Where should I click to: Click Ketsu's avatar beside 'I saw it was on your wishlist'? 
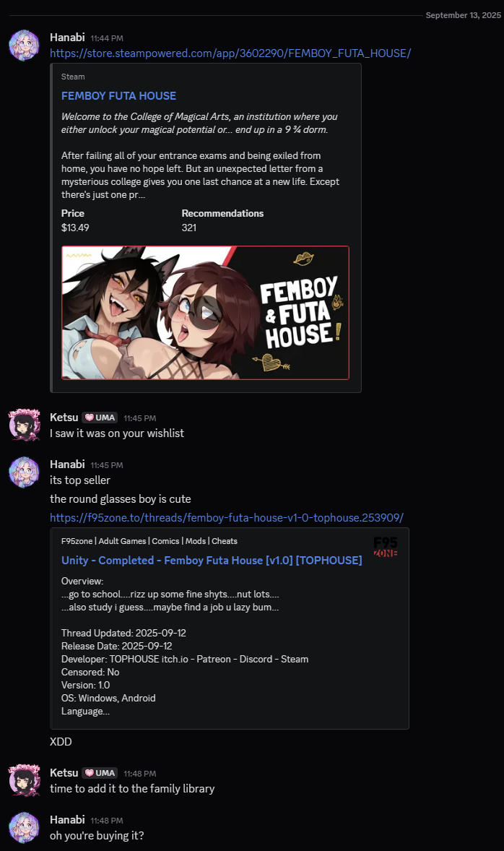pyautogui.click(x=25, y=425)
